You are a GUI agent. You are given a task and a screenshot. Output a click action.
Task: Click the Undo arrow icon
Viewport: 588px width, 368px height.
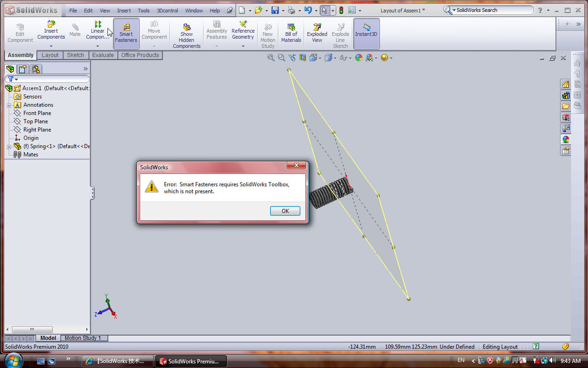point(308,10)
